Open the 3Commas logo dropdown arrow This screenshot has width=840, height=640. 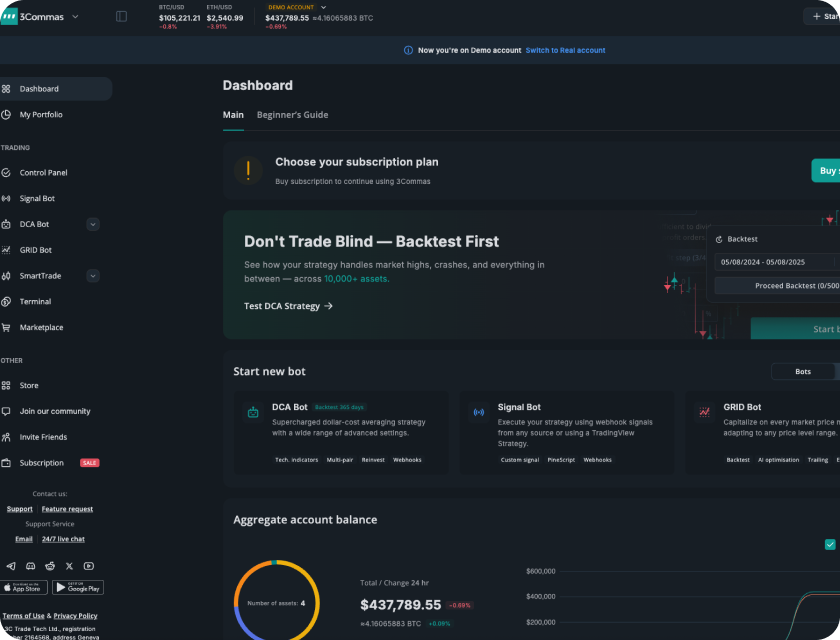[75, 16]
